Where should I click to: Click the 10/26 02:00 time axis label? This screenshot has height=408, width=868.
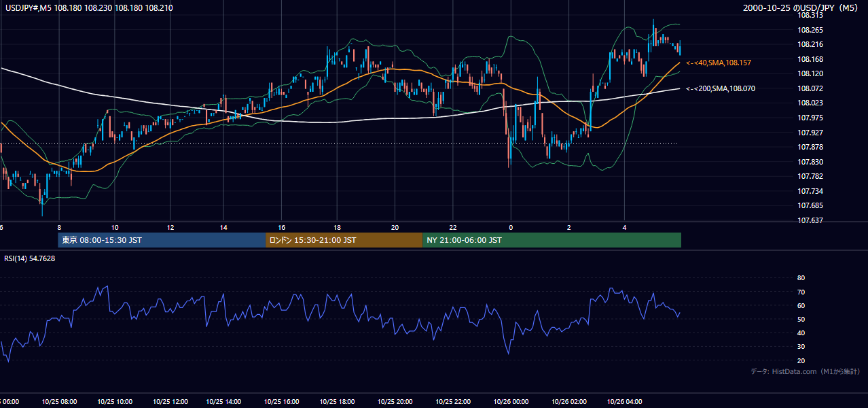click(568, 402)
